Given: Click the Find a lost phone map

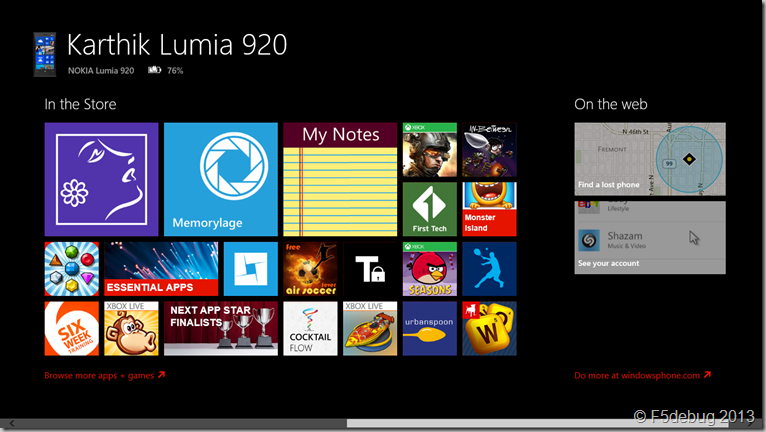Looking at the screenshot, I should point(650,158).
